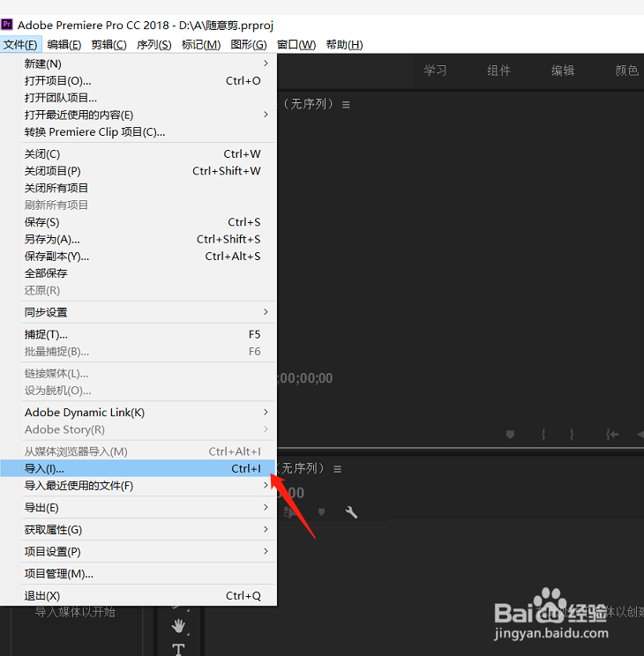Choose 另存为(A)... entry
This screenshot has height=656, width=644.
pyautogui.click(x=139, y=239)
